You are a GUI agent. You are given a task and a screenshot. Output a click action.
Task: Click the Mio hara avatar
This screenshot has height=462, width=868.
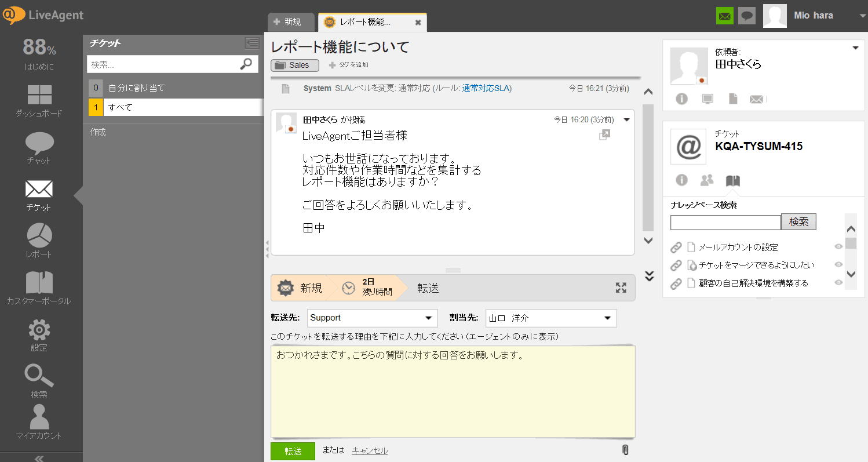click(x=775, y=16)
